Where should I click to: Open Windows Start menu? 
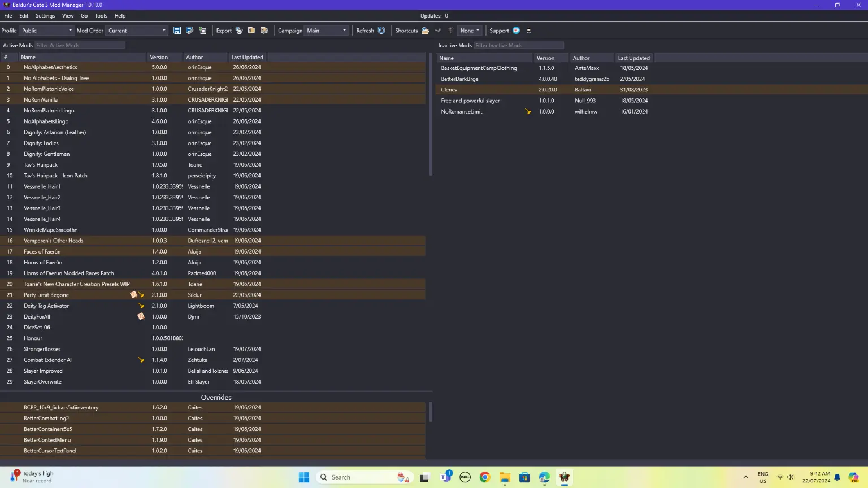point(304,477)
